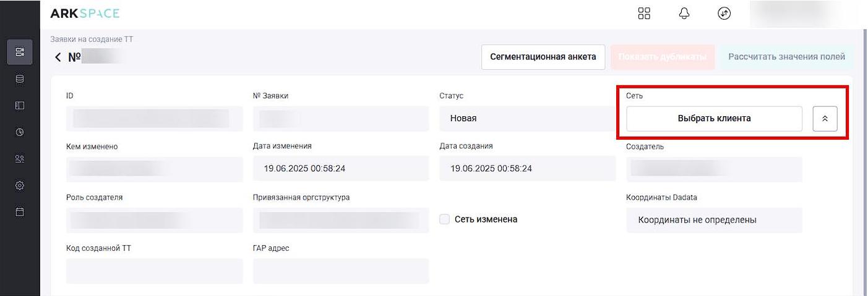This screenshot has height=296, width=868.
Task: Click the 'Код созданной ТТ' input field
Action: 154,271
